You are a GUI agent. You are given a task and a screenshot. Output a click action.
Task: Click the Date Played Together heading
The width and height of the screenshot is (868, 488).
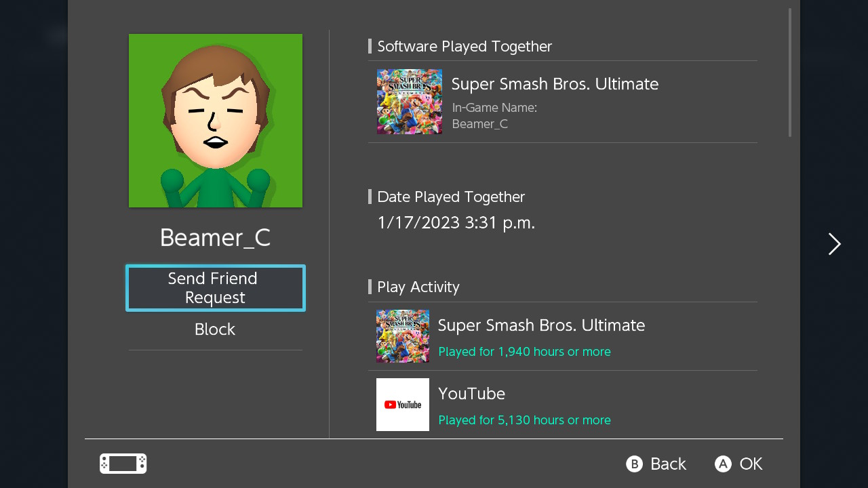(x=451, y=197)
